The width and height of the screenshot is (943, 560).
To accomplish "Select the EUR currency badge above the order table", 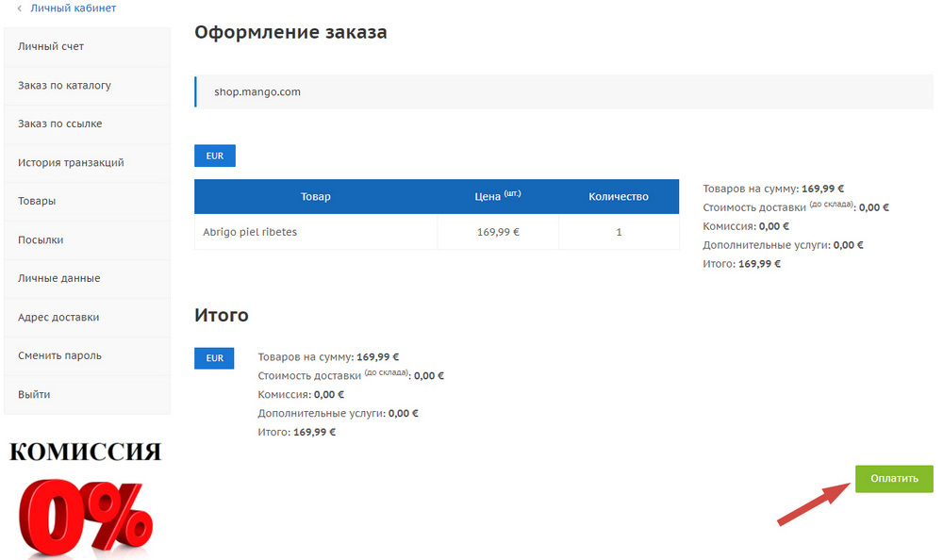I will click(x=214, y=156).
